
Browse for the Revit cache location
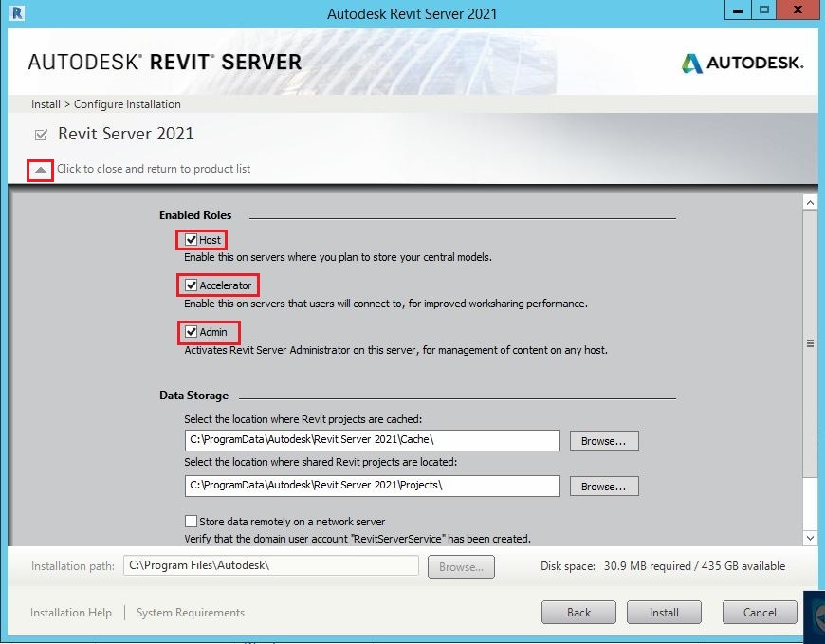[603, 440]
